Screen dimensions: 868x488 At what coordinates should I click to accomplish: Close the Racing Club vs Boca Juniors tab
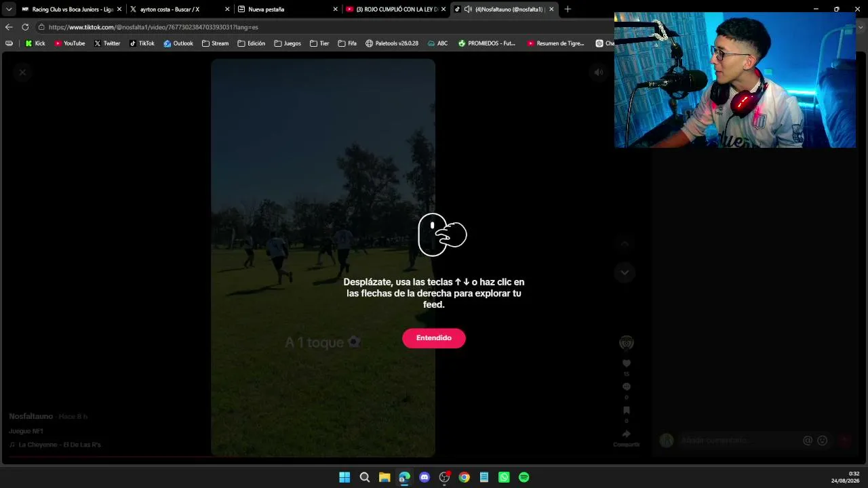120,9
